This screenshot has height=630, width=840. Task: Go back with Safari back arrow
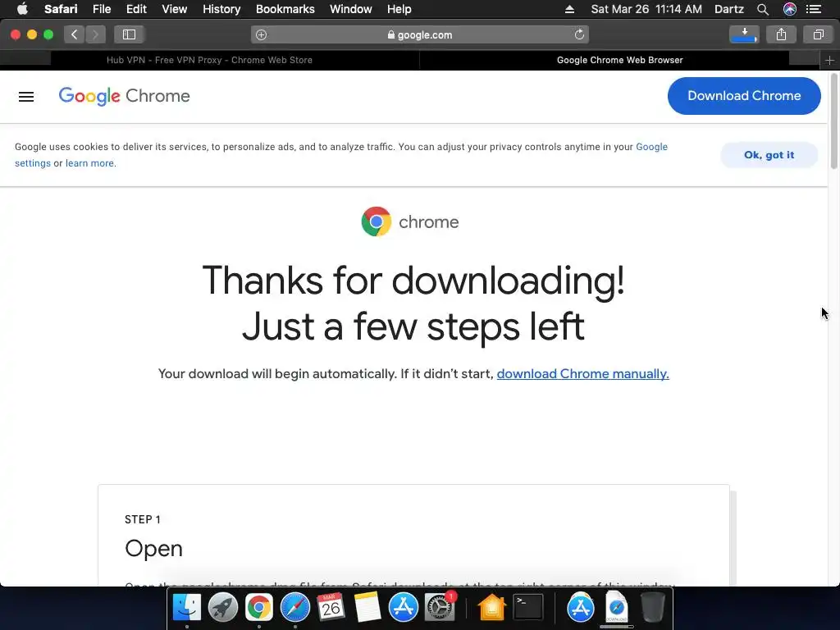[75, 34]
